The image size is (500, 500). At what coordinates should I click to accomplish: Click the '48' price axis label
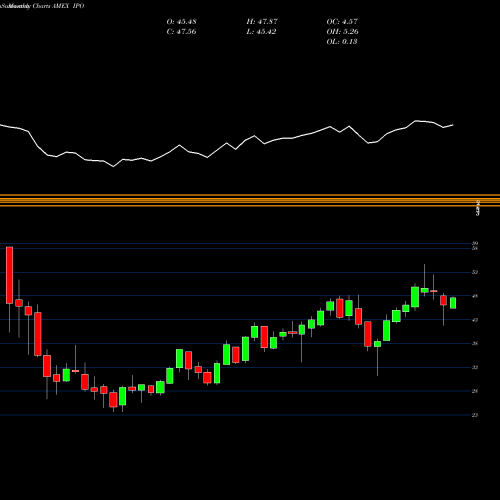[475, 296]
